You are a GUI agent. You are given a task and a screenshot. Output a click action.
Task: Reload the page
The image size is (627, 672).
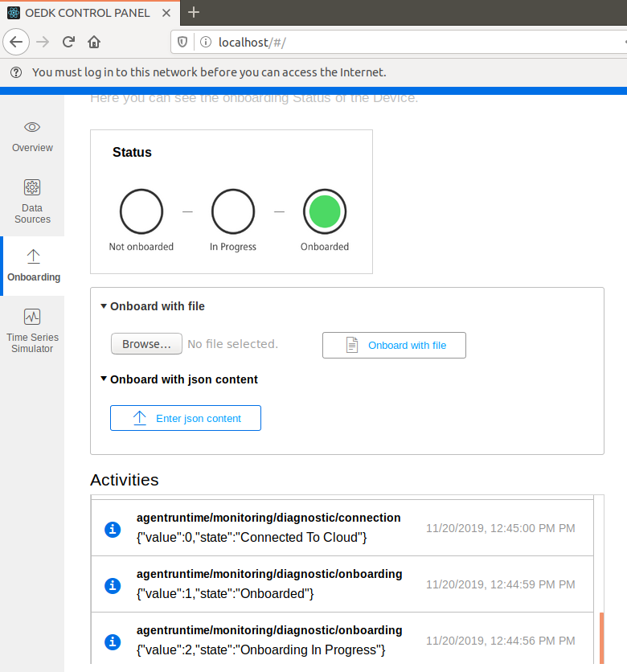68,42
